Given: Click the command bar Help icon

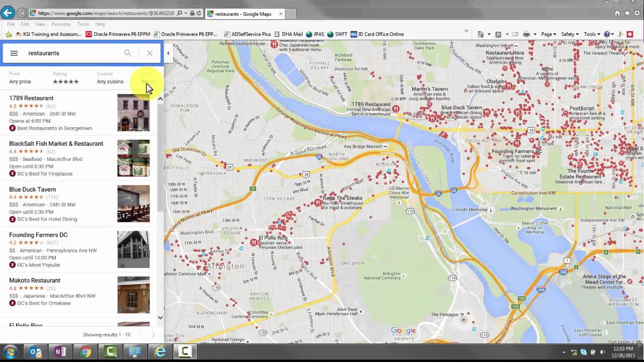Looking at the screenshot, I should [607, 34].
